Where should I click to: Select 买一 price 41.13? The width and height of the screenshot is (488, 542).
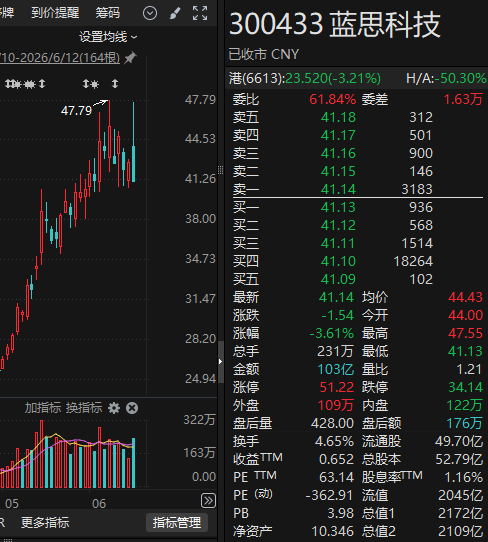coord(338,207)
